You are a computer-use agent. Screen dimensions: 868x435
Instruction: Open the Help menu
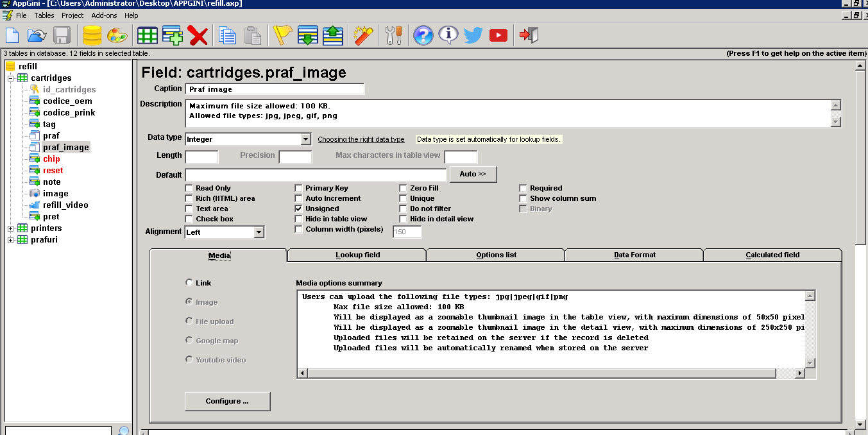pos(132,15)
